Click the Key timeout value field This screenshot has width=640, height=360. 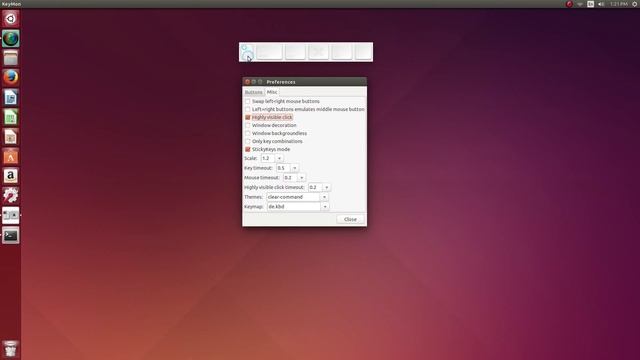284,168
